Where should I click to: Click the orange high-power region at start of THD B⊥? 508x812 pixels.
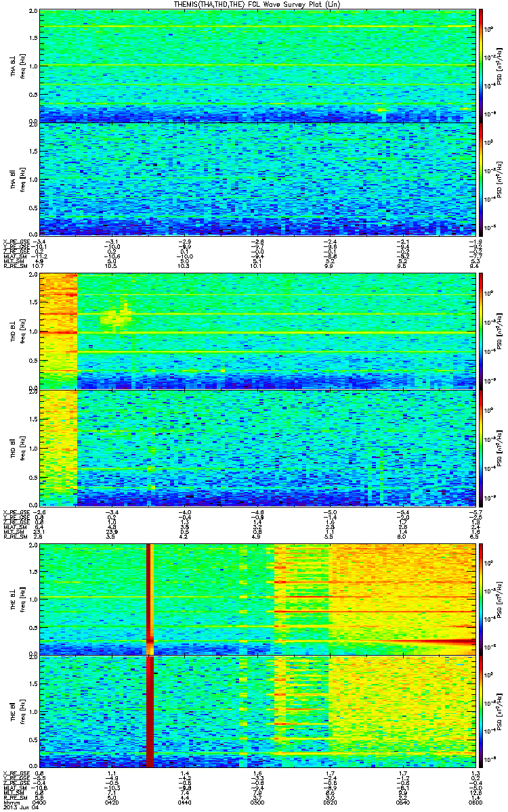[x=58, y=332]
